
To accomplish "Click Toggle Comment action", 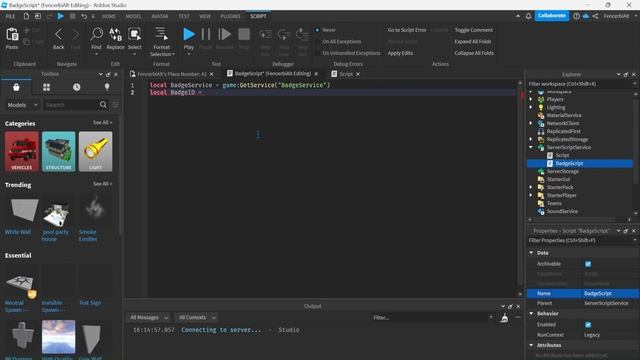I will tap(473, 30).
